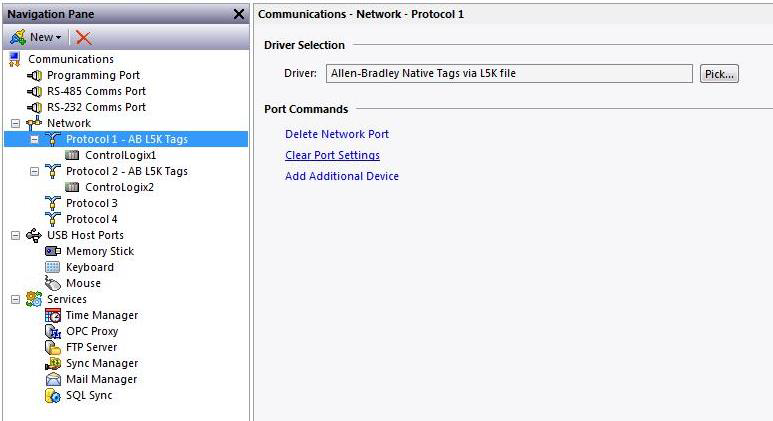Click Add Additional Device link

[x=342, y=176]
